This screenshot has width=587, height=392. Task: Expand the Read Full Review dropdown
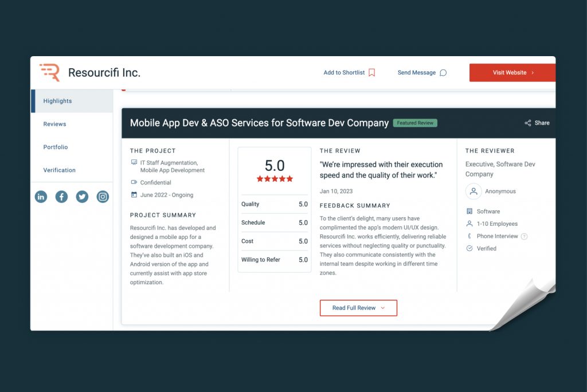[358, 308]
